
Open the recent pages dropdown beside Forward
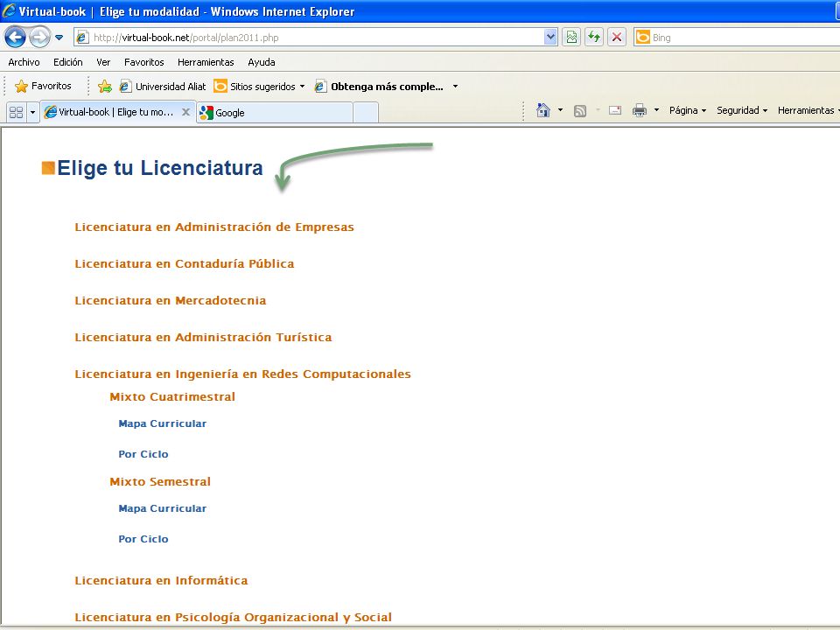[x=59, y=38]
